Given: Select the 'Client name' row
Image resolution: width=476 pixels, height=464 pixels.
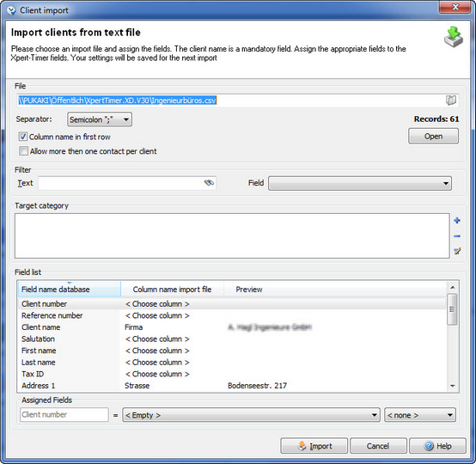Looking at the screenshot, I should pos(232,327).
